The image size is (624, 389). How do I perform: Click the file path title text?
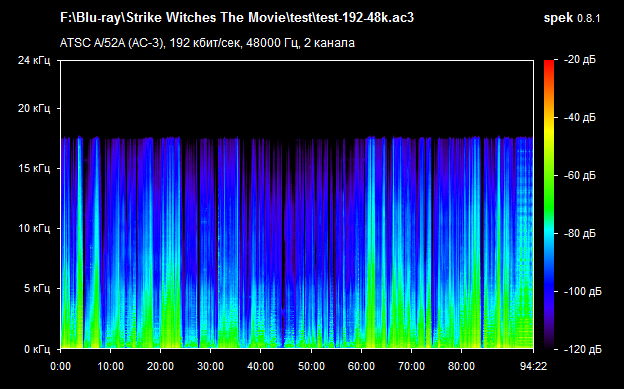tap(237, 18)
